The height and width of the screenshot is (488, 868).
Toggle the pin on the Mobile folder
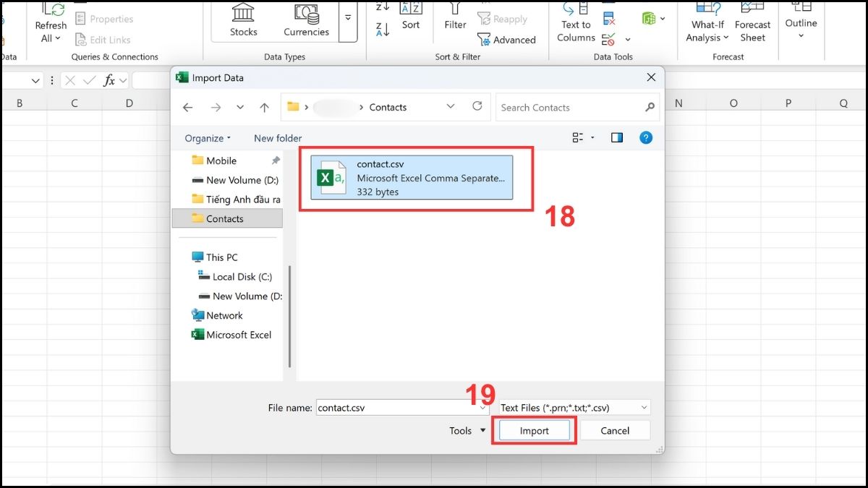(276, 160)
